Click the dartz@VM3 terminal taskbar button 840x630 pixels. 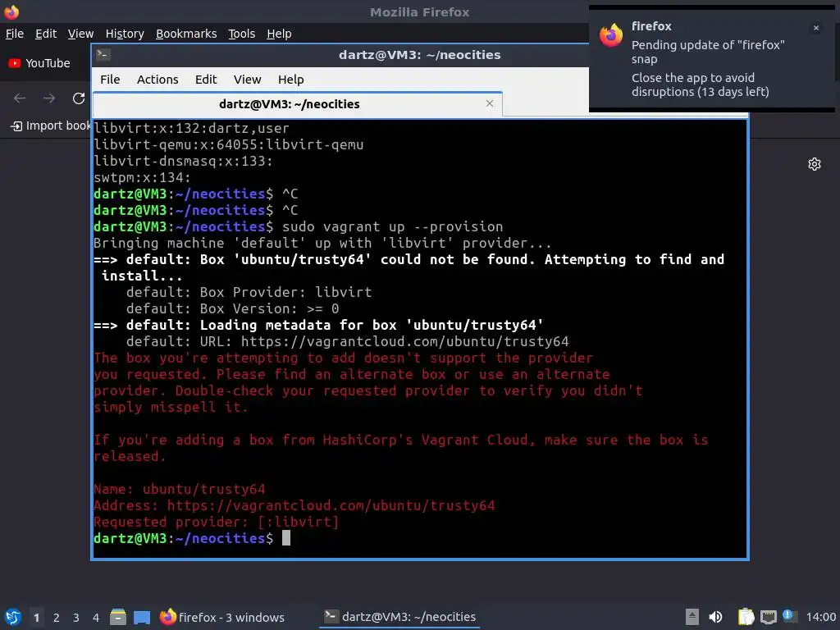click(x=399, y=617)
